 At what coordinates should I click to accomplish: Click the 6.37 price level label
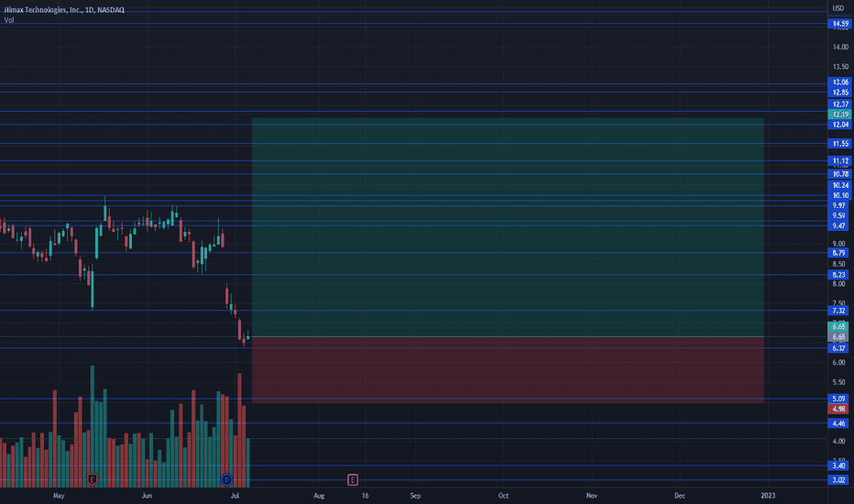pyautogui.click(x=839, y=348)
